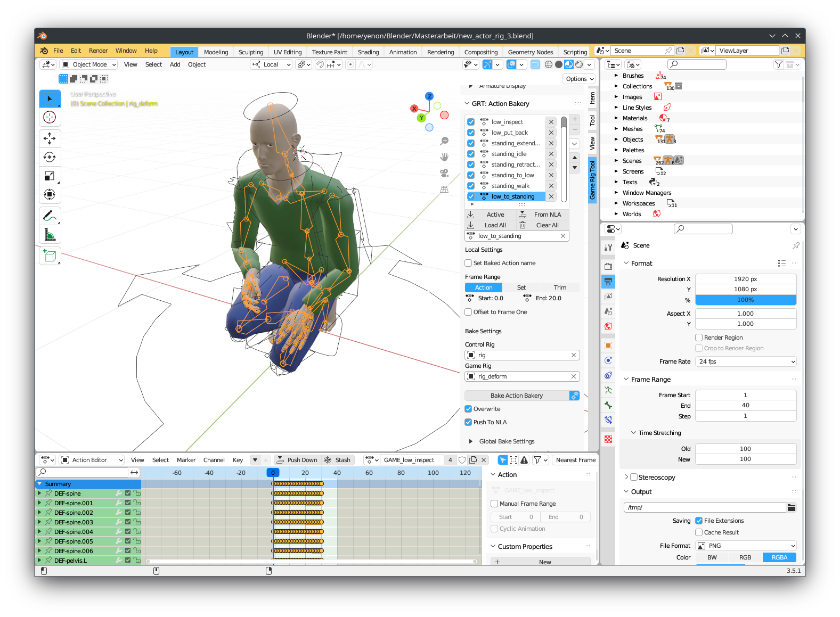
Task: Uncheck the Overwrite checkbox
Action: coord(468,409)
